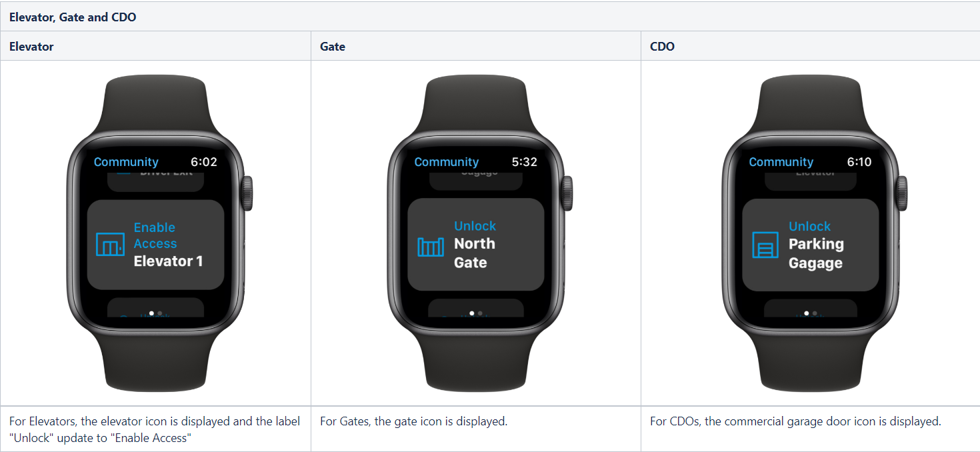The width and height of the screenshot is (980, 452).
Task: Click the Elevator column header
Action: coord(156,47)
